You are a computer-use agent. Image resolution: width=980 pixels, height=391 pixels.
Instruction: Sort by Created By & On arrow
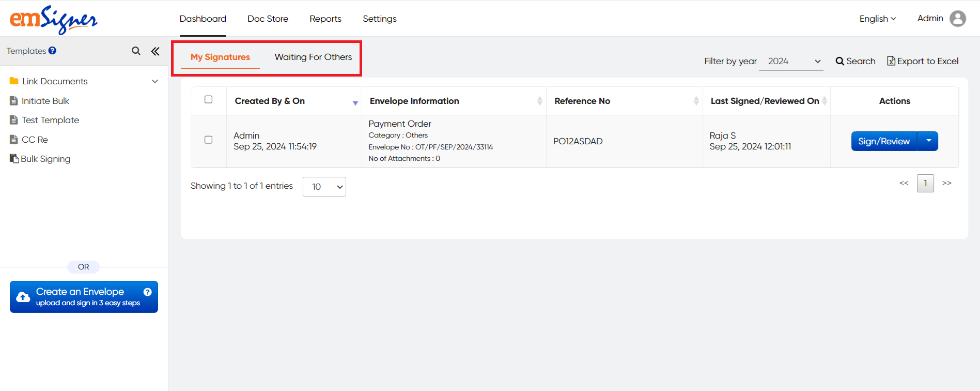click(x=355, y=102)
